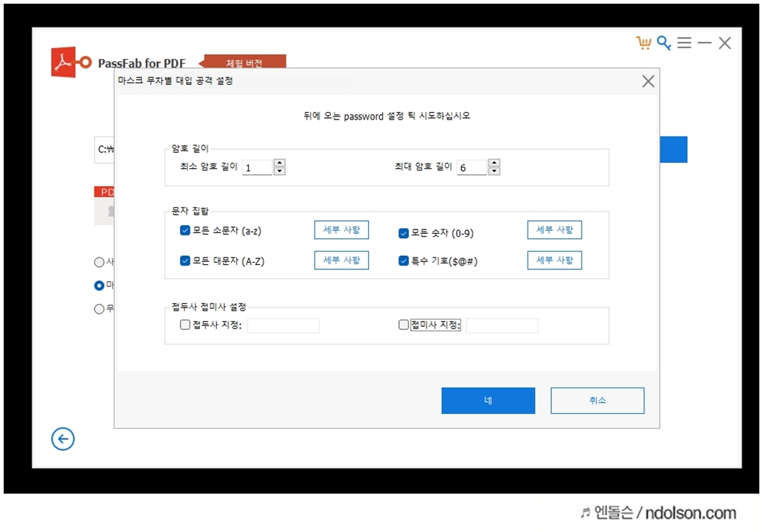
Task: Open 세부 사항 details for special symbols
Action: click(555, 260)
